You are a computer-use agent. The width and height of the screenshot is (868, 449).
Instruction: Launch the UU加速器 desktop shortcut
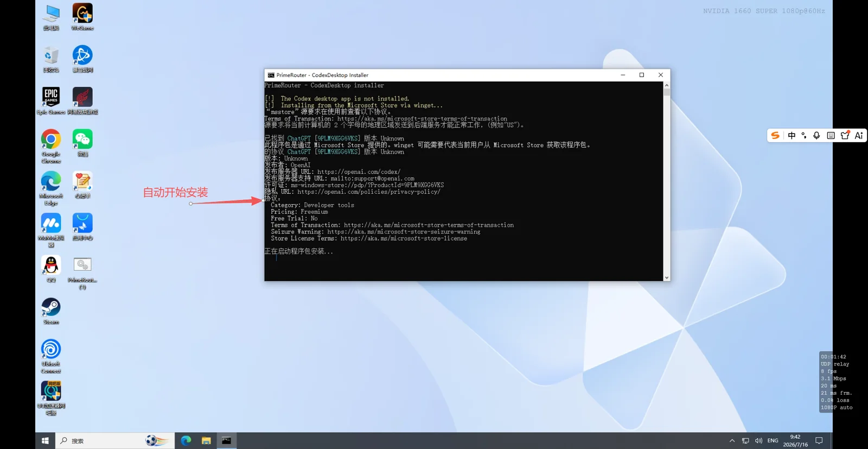[51, 398]
